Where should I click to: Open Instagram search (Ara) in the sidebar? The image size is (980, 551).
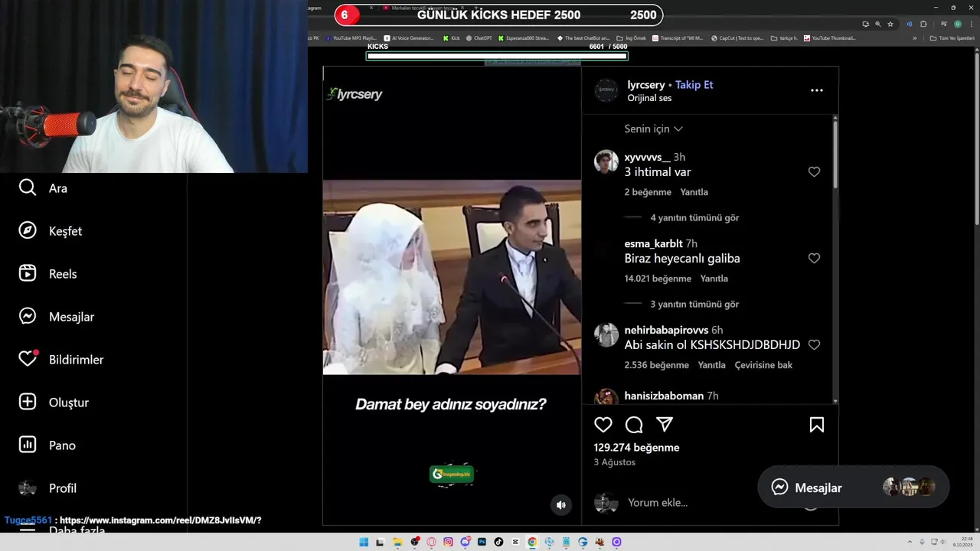(43, 188)
